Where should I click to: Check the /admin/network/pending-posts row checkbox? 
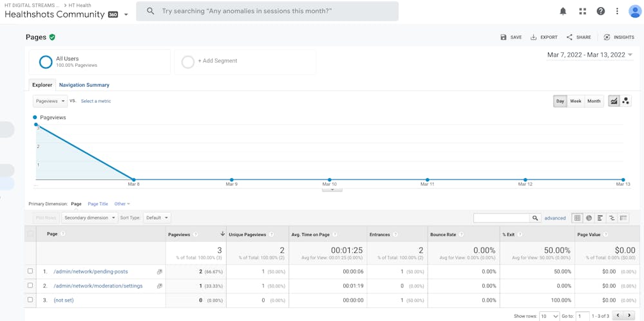pos(30,271)
